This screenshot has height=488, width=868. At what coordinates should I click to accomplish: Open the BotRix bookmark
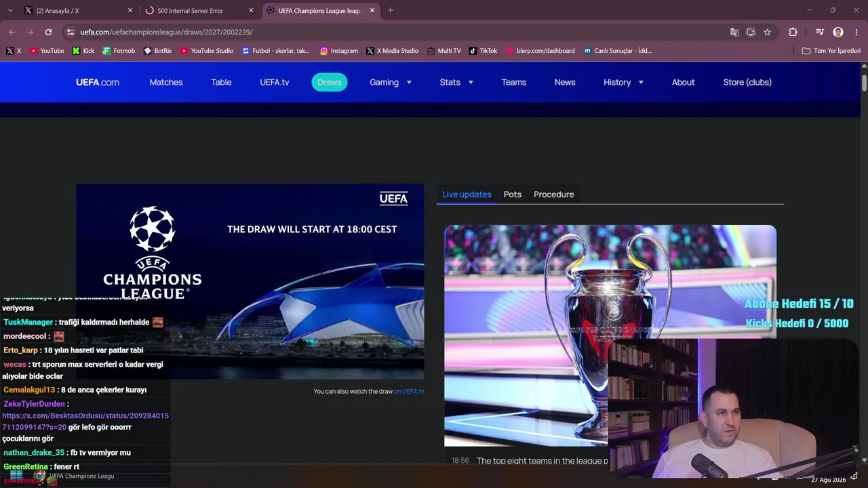[x=158, y=51]
